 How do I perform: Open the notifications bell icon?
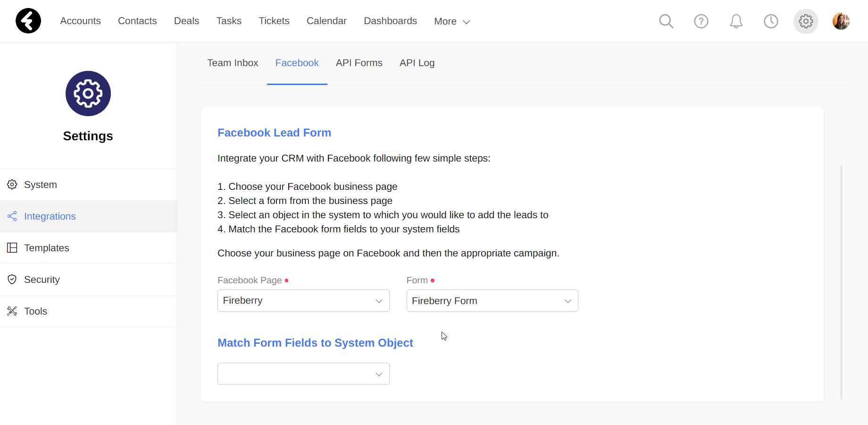coord(736,21)
